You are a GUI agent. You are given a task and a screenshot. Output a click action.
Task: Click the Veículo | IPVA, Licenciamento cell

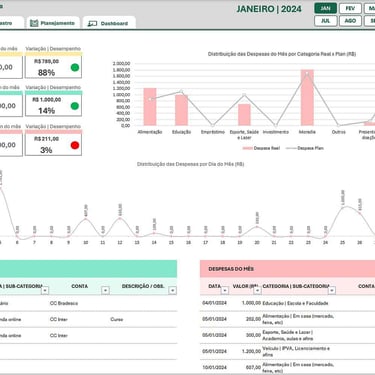[x=296, y=351]
